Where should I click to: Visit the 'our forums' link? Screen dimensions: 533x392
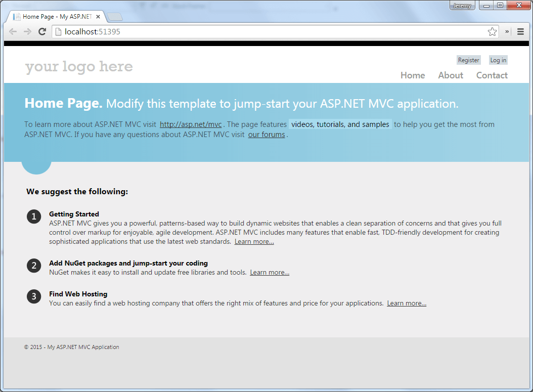pyautogui.click(x=266, y=134)
